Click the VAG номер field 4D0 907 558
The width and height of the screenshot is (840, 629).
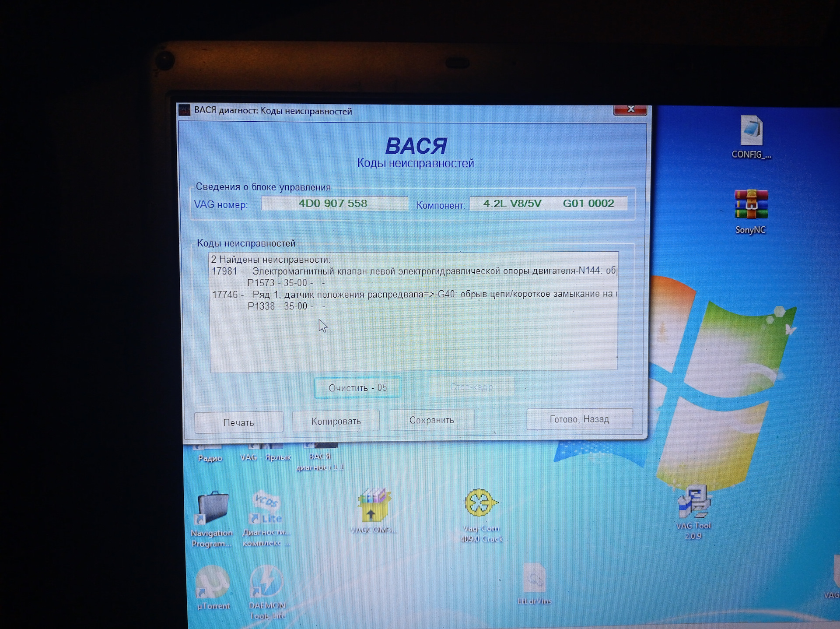(334, 204)
